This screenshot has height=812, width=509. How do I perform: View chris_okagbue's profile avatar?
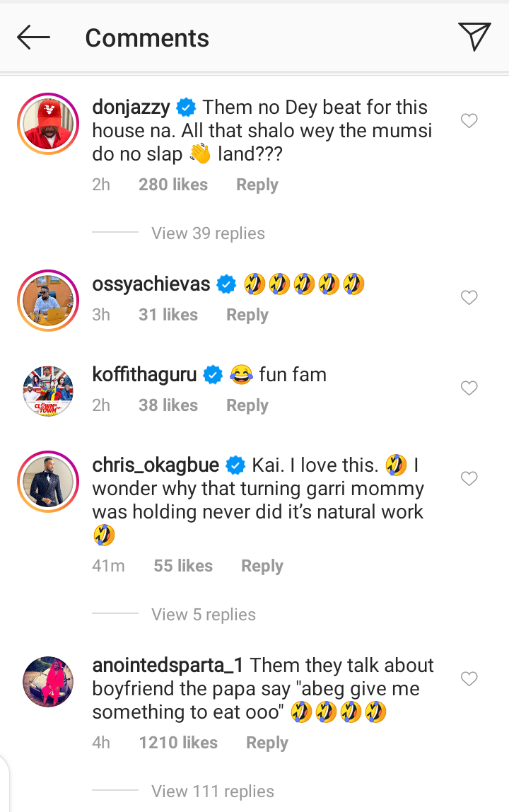click(x=47, y=480)
